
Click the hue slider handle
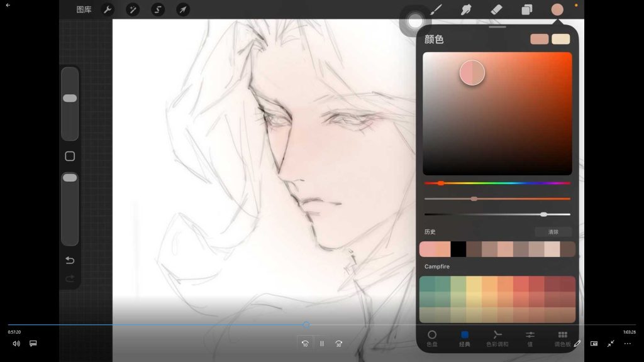[441, 183]
